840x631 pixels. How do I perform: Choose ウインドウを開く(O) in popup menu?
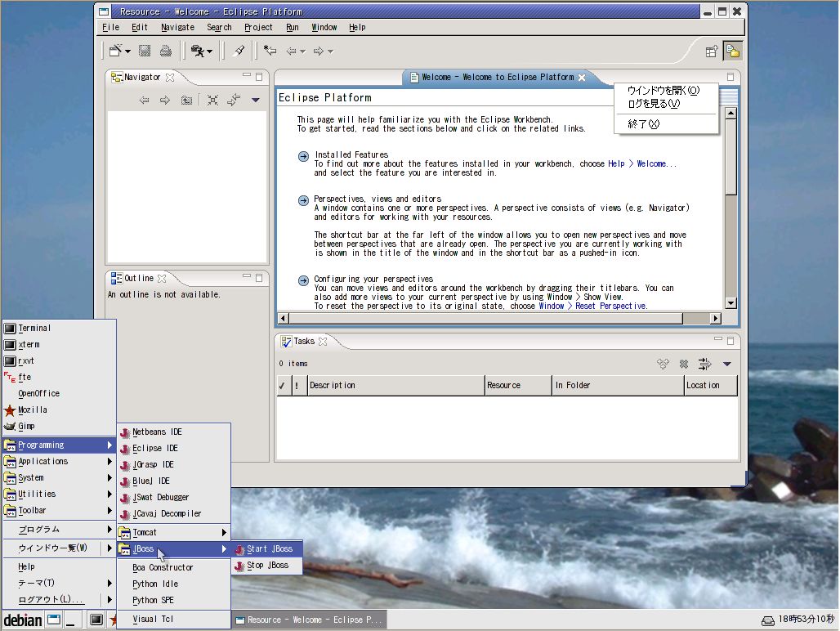[x=664, y=91]
